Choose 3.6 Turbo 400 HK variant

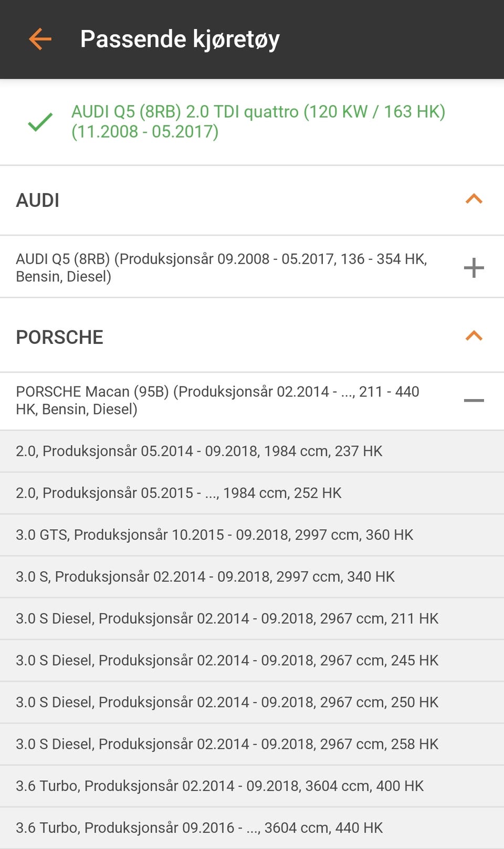252,786
